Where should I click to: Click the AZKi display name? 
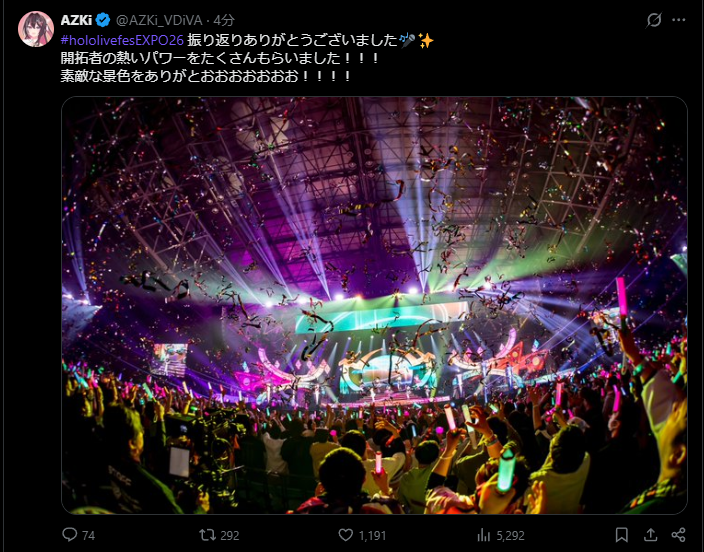[x=76, y=20]
